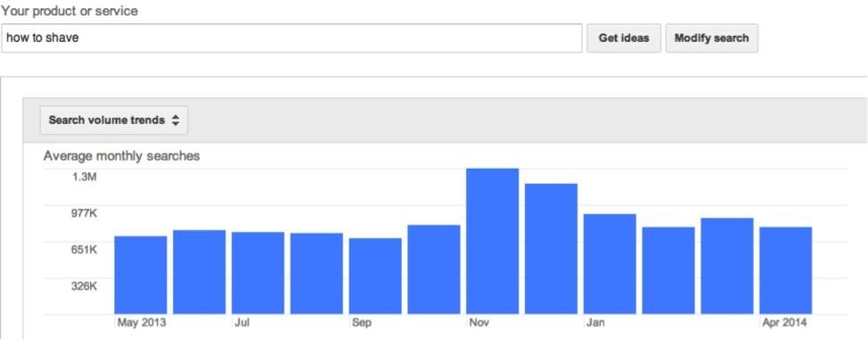This screenshot has width=868, height=340.
Task: Select the tallest Nov bar
Action: (493, 241)
